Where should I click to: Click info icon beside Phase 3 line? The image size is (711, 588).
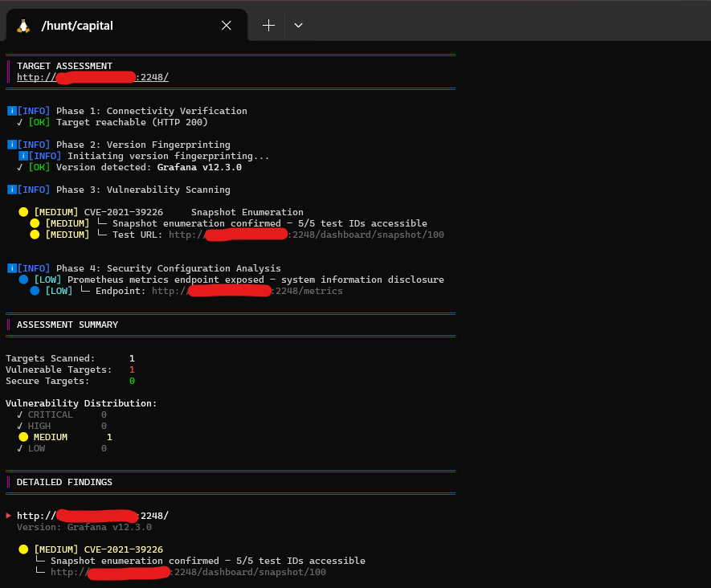coord(12,190)
